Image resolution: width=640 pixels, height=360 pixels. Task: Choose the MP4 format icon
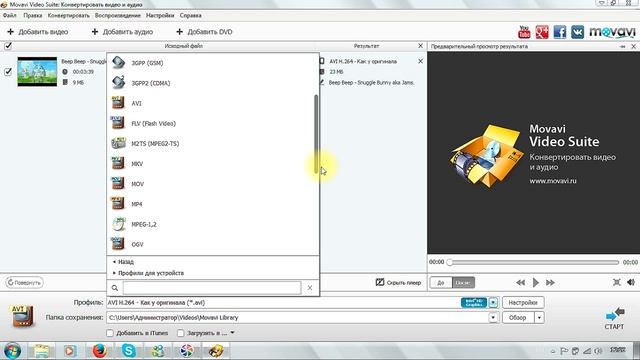click(x=118, y=203)
